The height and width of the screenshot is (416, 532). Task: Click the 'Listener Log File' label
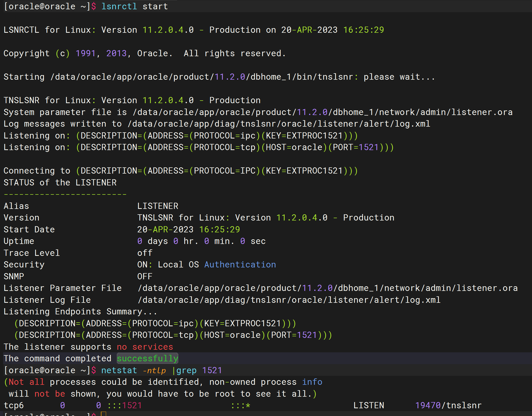click(x=47, y=300)
